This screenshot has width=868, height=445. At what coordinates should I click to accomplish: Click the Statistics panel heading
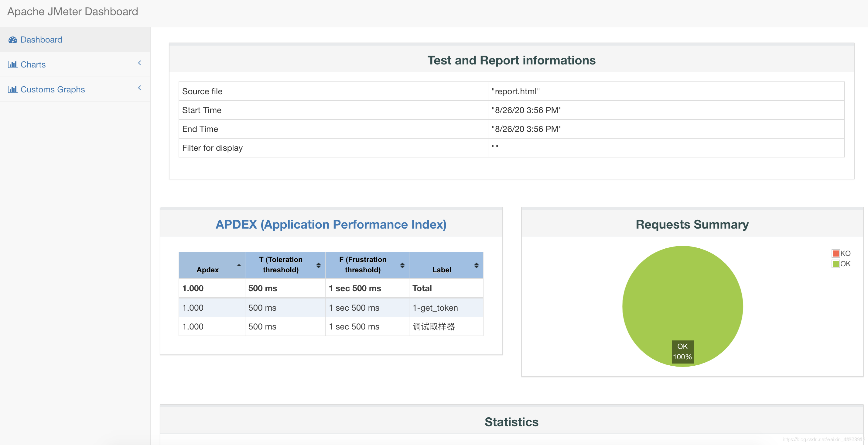[x=511, y=422]
